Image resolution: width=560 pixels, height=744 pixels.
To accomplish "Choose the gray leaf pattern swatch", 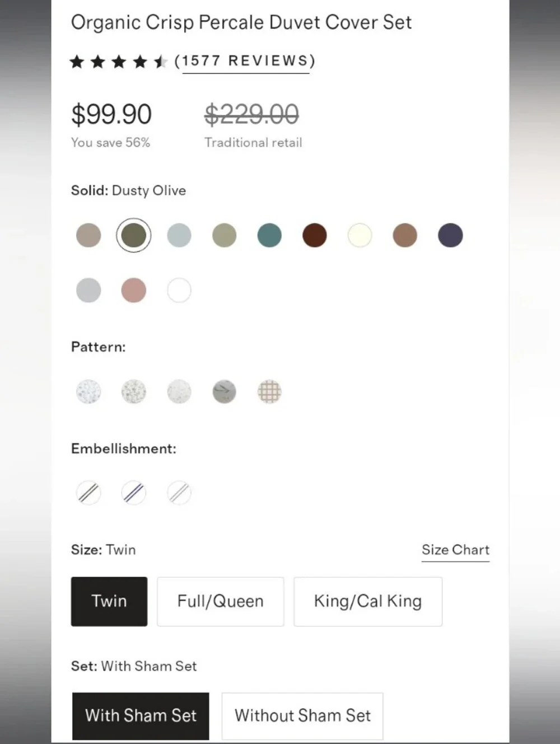I will tap(224, 392).
